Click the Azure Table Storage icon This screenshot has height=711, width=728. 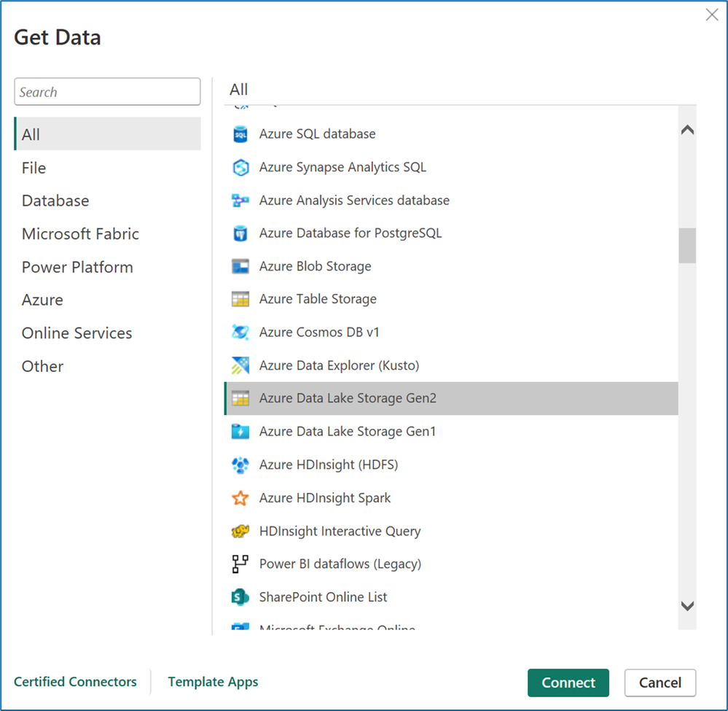click(240, 299)
